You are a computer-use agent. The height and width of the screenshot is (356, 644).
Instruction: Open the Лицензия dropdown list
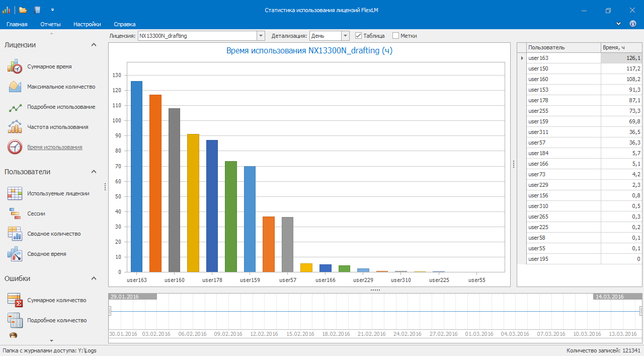[x=261, y=36]
